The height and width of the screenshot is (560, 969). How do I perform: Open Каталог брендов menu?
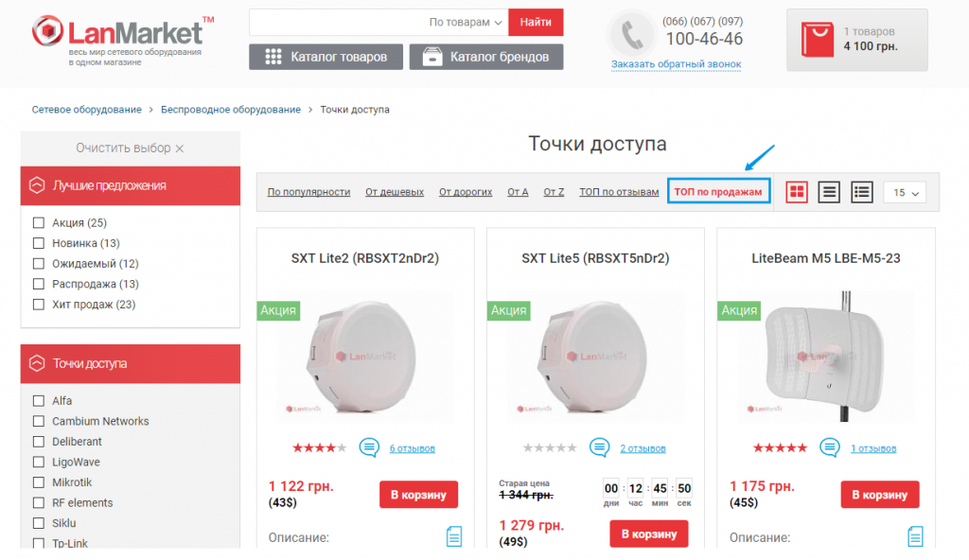click(486, 57)
